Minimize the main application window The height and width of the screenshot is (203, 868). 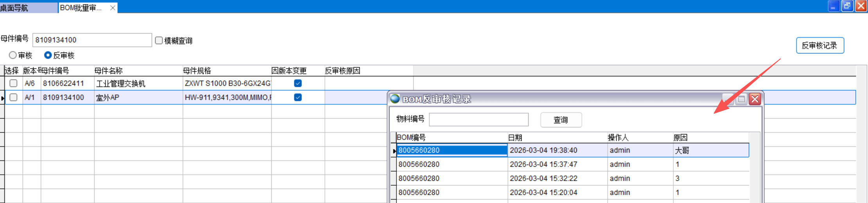pos(834,6)
